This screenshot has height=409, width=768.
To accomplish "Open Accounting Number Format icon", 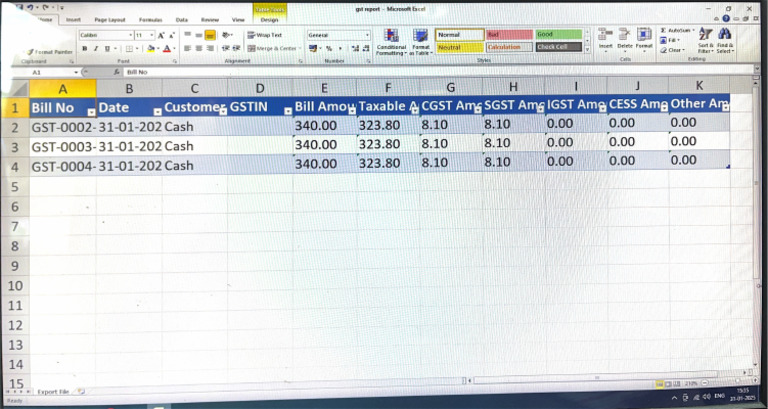I will [313, 48].
